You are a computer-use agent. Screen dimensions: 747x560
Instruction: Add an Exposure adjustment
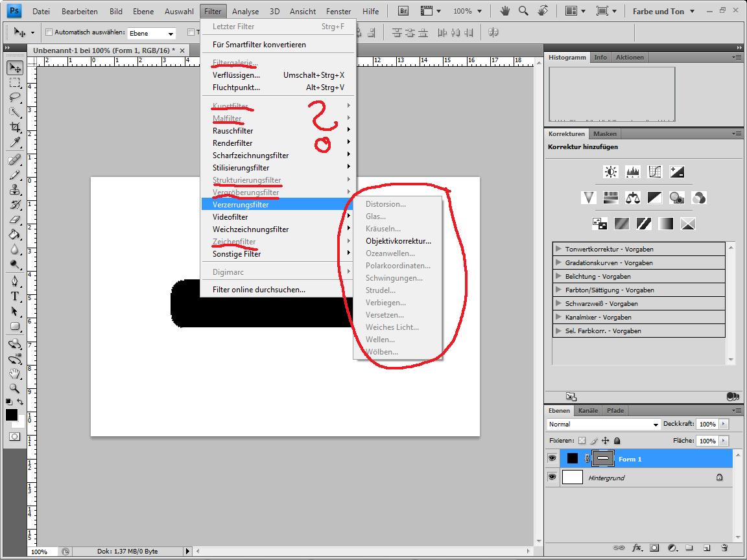[x=677, y=172]
